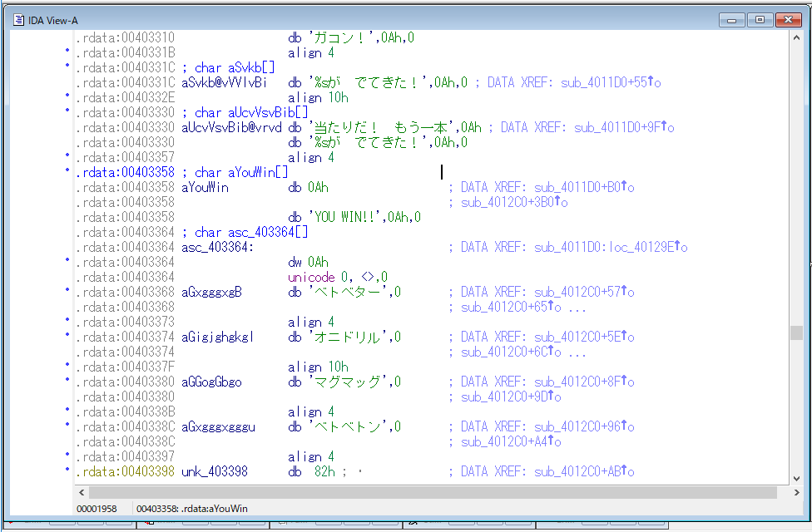Follow xref sub_4012C0+8F
The height and width of the screenshot is (532, 812).
pos(584,382)
